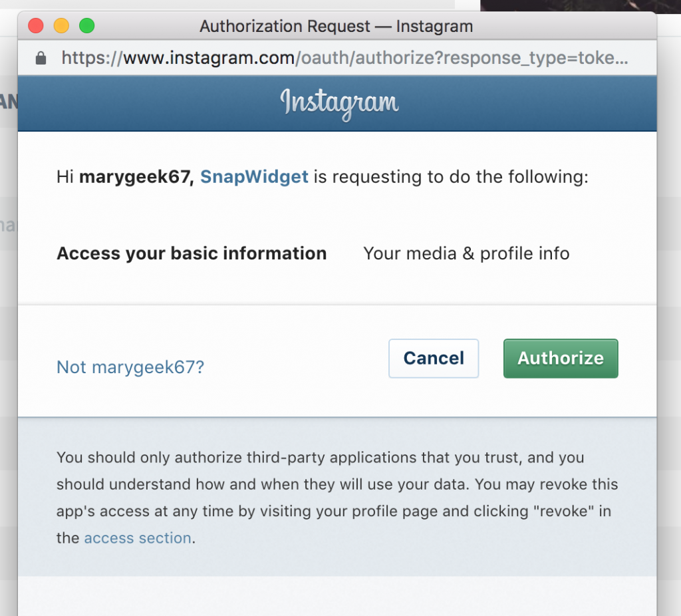Click the Cancel button on the dialog
This screenshot has width=681, height=616.
point(434,359)
